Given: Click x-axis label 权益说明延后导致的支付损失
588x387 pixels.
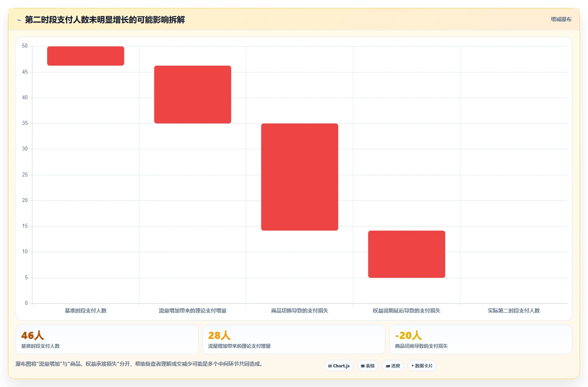Looking at the screenshot, I should tap(407, 311).
